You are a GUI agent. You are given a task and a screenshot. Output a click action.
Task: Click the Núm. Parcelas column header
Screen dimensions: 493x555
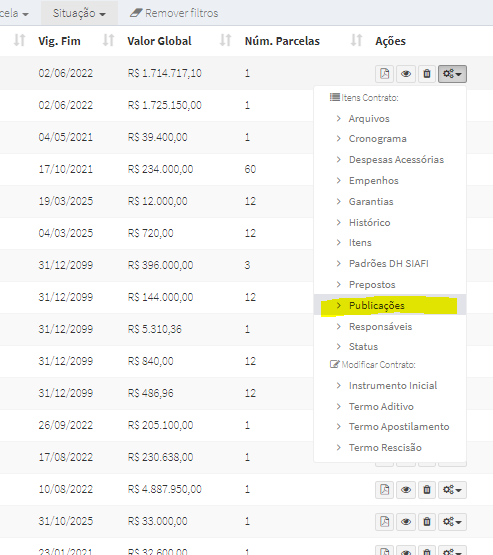click(x=282, y=41)
